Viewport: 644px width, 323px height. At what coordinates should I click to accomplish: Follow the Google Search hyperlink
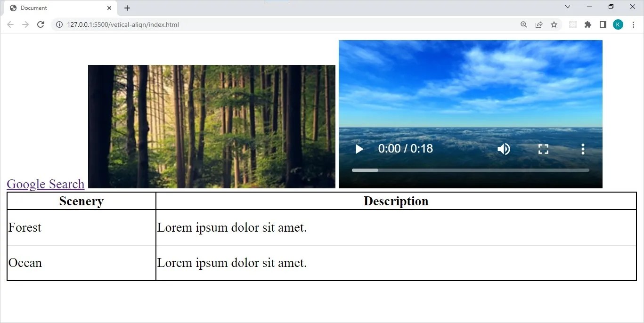click(45, 184)
